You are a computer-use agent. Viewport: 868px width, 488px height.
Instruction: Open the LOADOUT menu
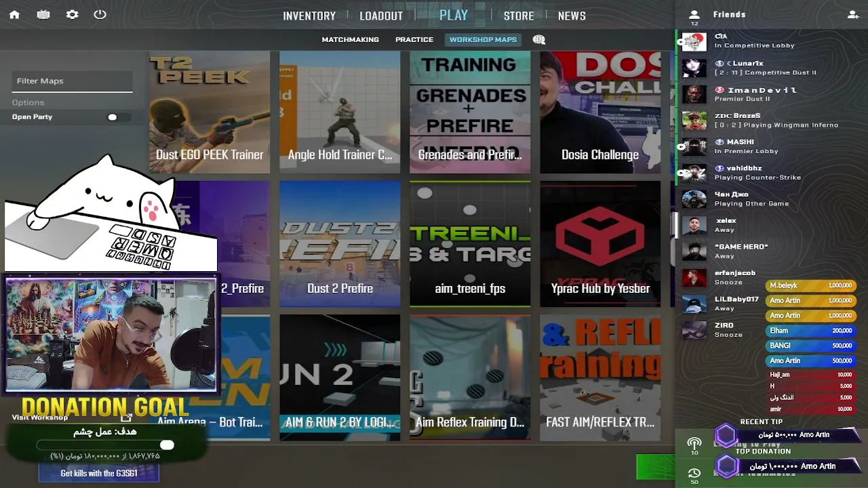381,16
